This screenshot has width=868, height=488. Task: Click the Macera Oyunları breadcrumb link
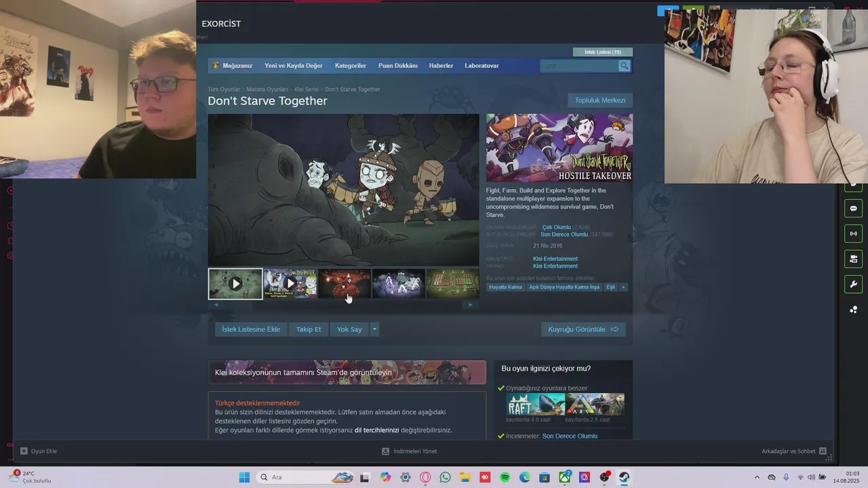(x=267, y=89)
